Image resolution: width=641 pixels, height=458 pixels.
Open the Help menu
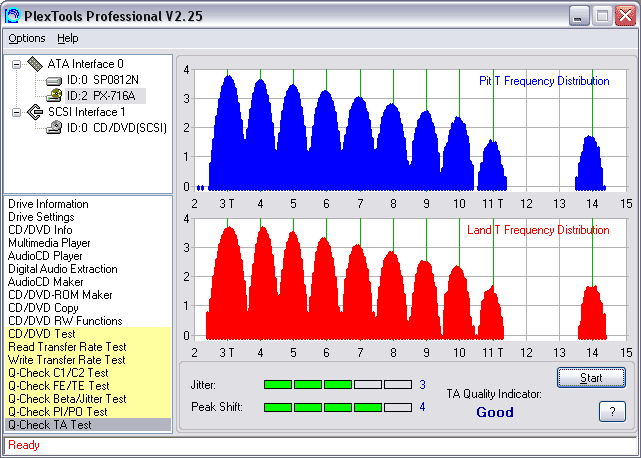click(x=67, y=38)
